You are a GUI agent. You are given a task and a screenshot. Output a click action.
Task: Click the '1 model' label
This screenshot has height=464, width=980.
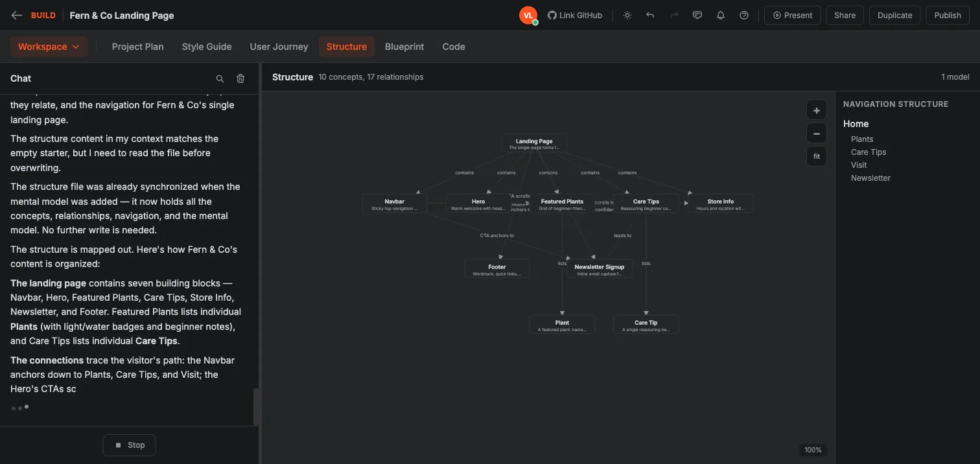(955, 77)
